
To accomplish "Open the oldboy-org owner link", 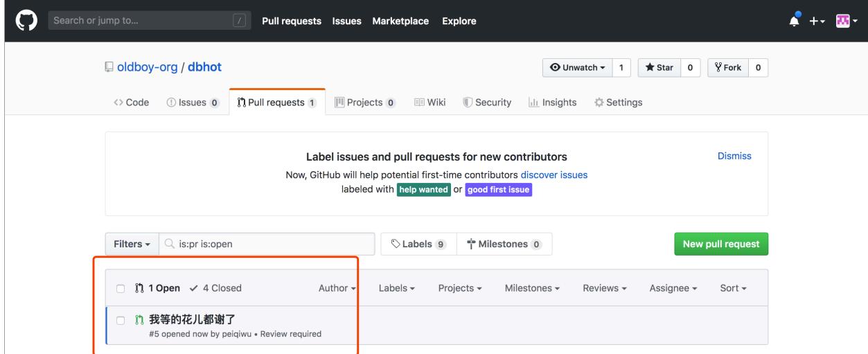I will click(146, 68).
